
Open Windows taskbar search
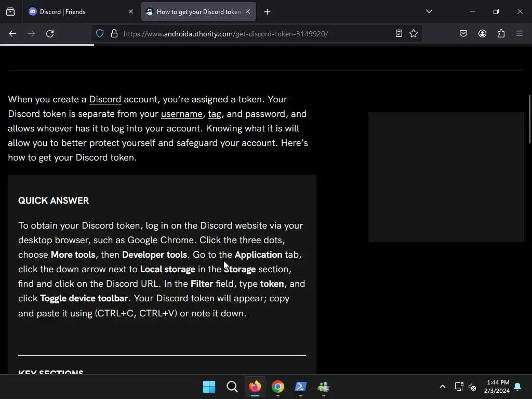pyautogui.click(x=232, y=387)
